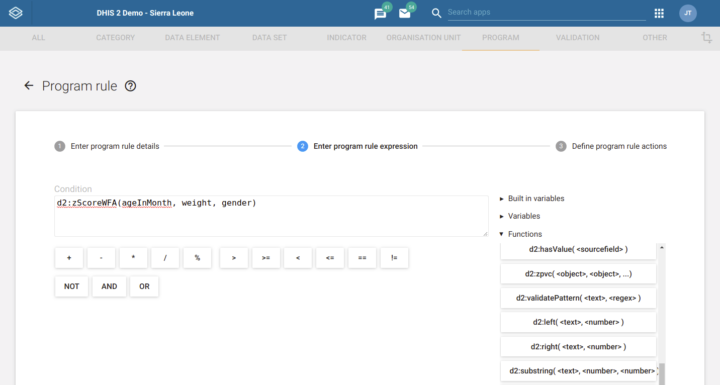Insert d2:left function
The image size is (720, 385).
point(578,322)
